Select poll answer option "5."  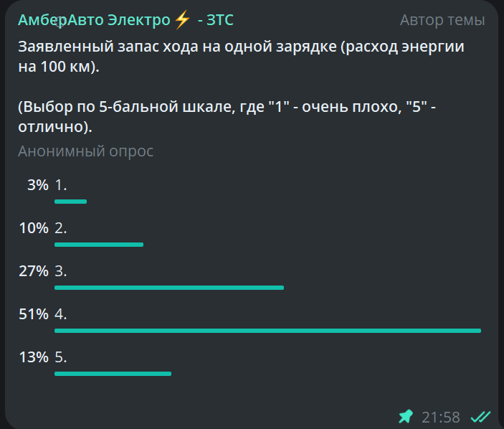61,357
